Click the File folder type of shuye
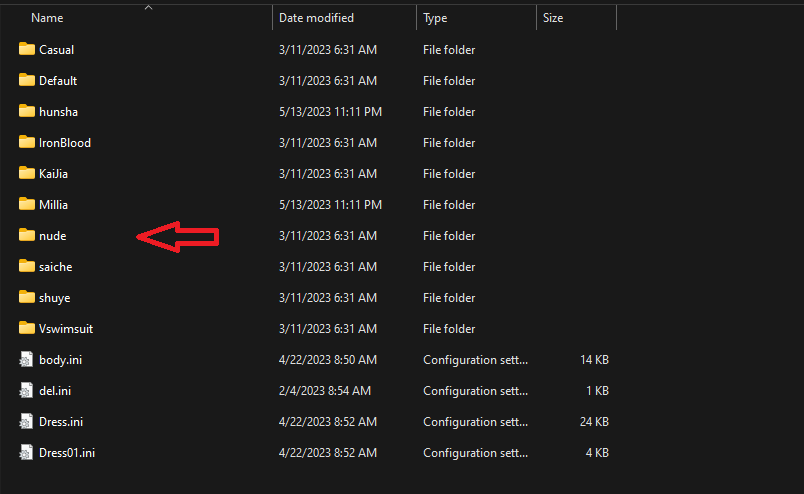The width and height of the screenshot is (804, 494). [449, 298]
